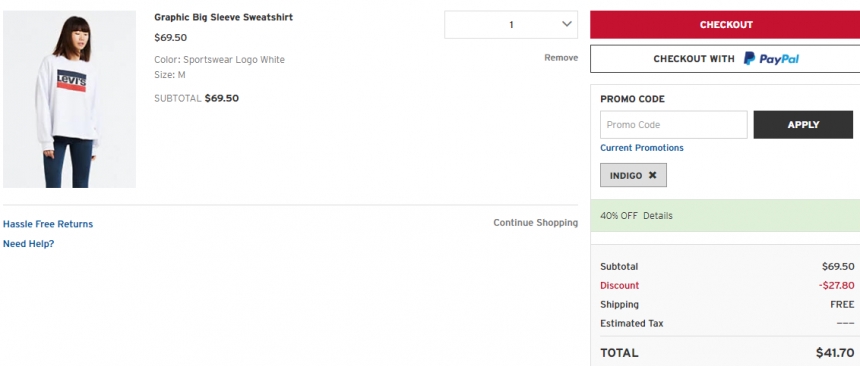Image resolution: width=860 pixels, height=366 pixels.
Task: Open the quantity dropdown showing 1
Action: tap(511, 25)
